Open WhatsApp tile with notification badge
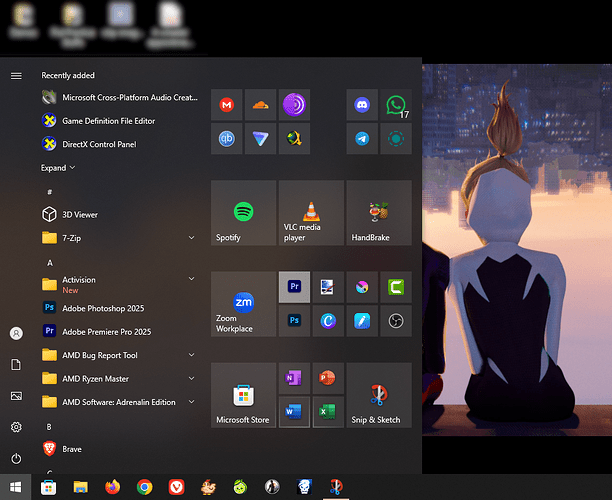Viewport: 612px width, 500px height. coord(395,105)
